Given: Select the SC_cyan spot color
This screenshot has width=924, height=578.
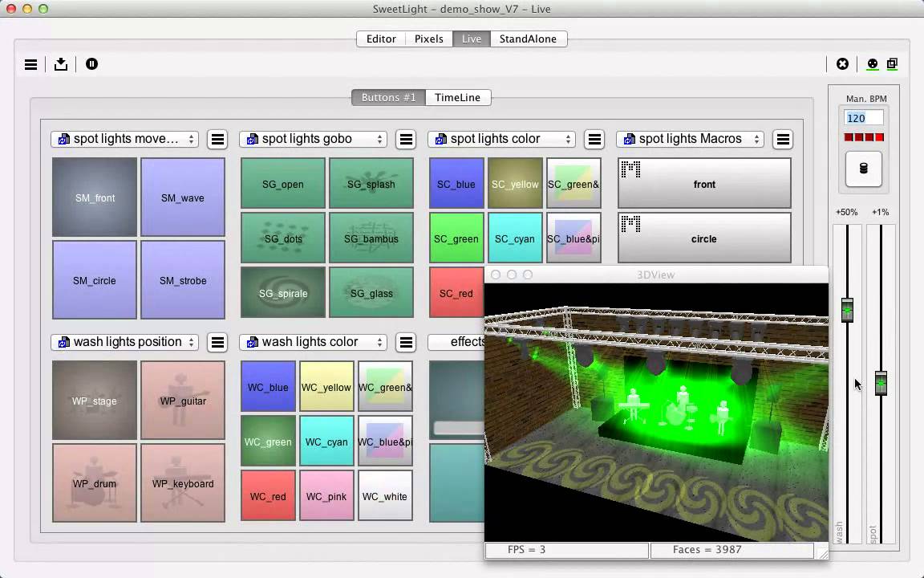Looking at the screenshot, I should click(515, 238).
